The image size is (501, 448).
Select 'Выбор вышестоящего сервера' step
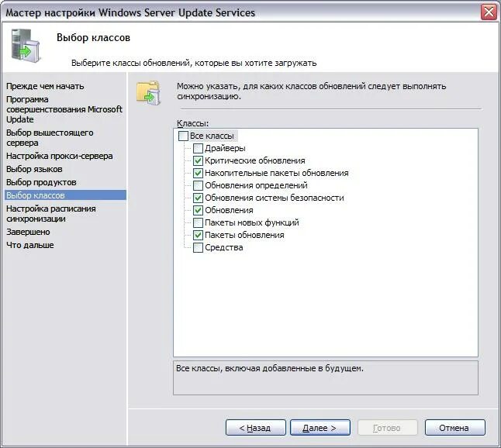(50, 138)
